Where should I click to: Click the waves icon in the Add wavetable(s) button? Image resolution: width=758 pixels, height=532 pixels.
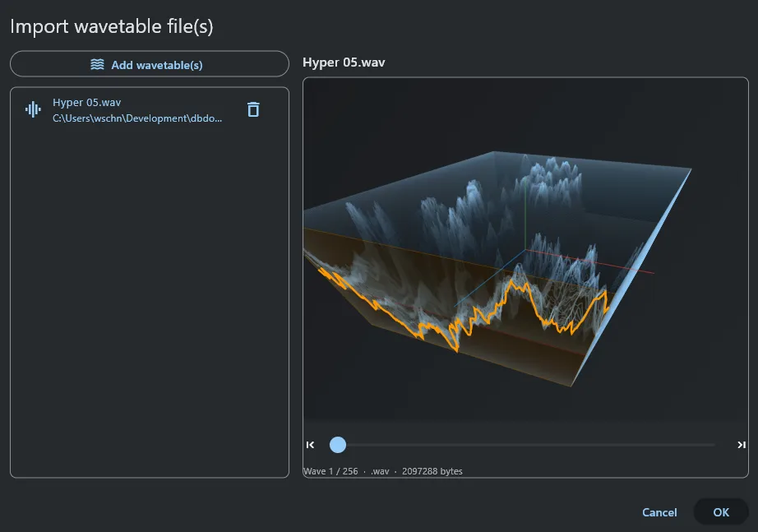(x=97, y=64)
